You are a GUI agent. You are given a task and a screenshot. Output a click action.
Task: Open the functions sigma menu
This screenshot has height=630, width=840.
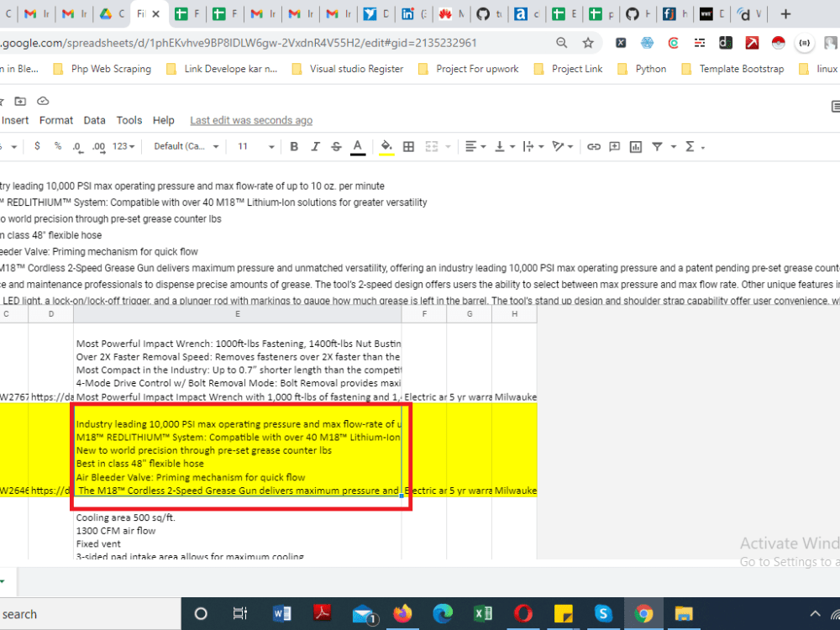695,146
